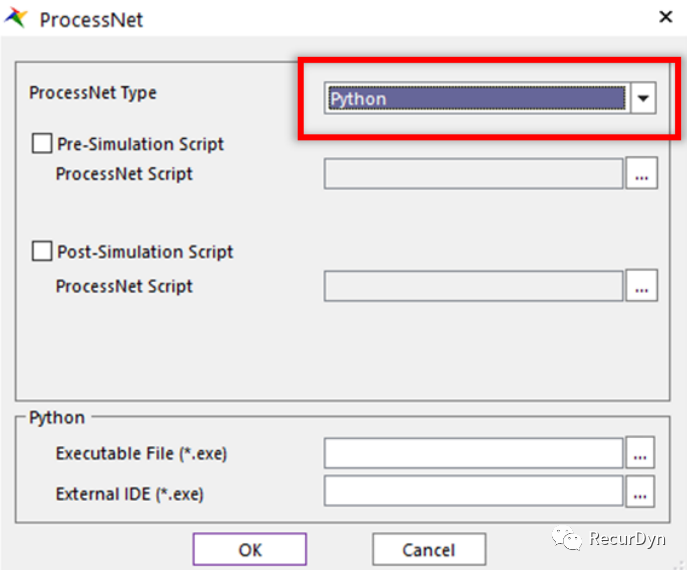
Task: Browse for Python Executable File
Action: click(x=640, y=454)
